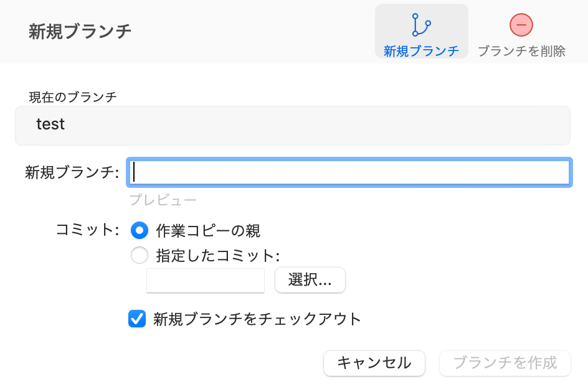Select the 作業コピーの親 radio button
This screenshot has width=588, height=392.
[x=140, y=230]
